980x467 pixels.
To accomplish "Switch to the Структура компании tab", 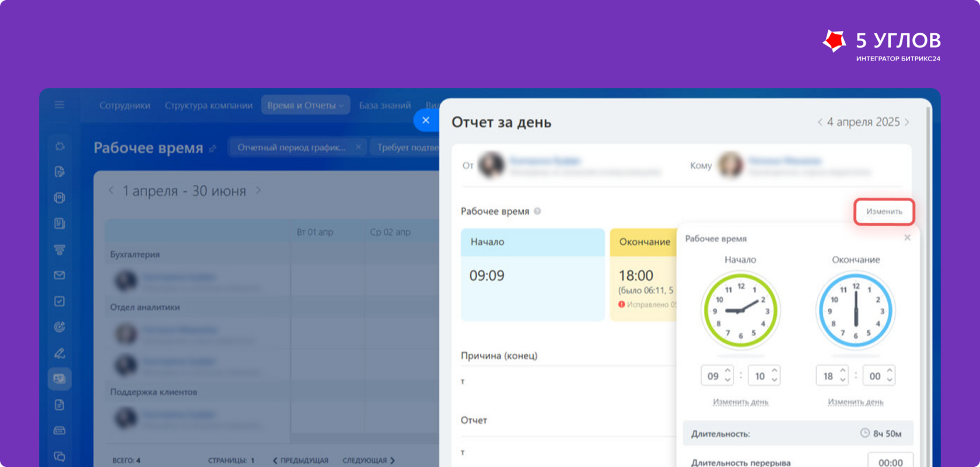I will pos(209,106).
